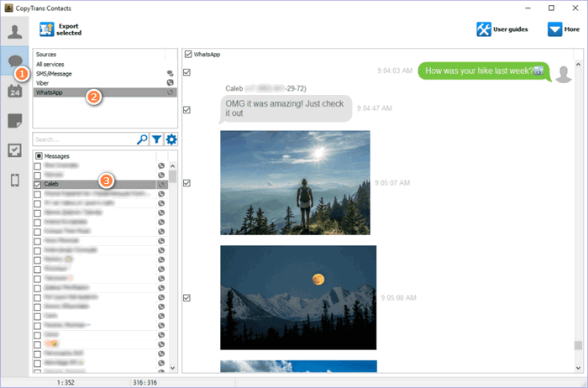Click the 9:05:07 AM timestamp
The image size is (588, 388).
coord(392,183)
